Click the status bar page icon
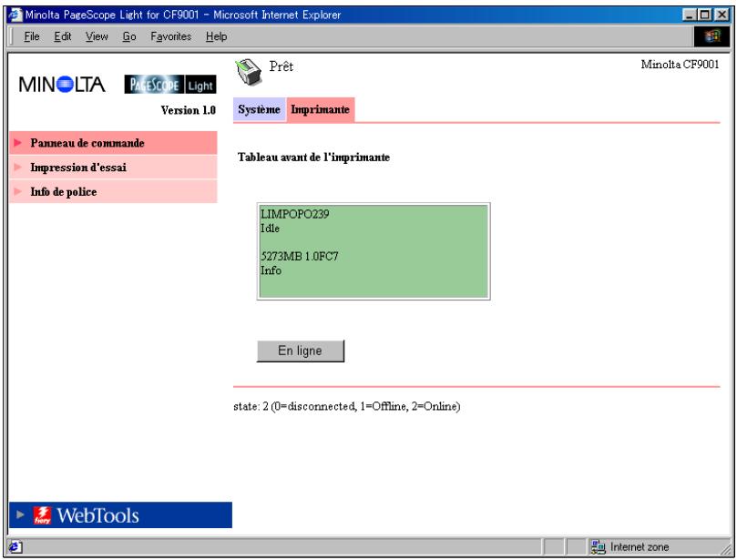The width and height of the screenshot is (737, 560). coord(15,547)
